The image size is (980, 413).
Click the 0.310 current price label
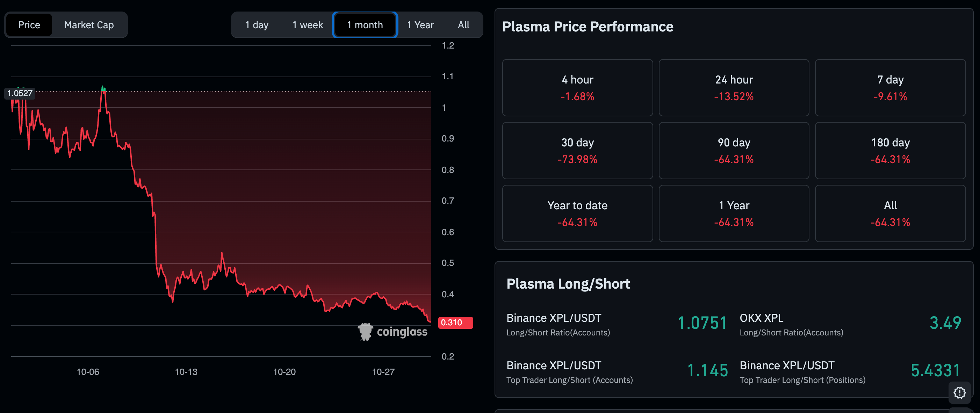pyautogui.click(x=455, y=323)
